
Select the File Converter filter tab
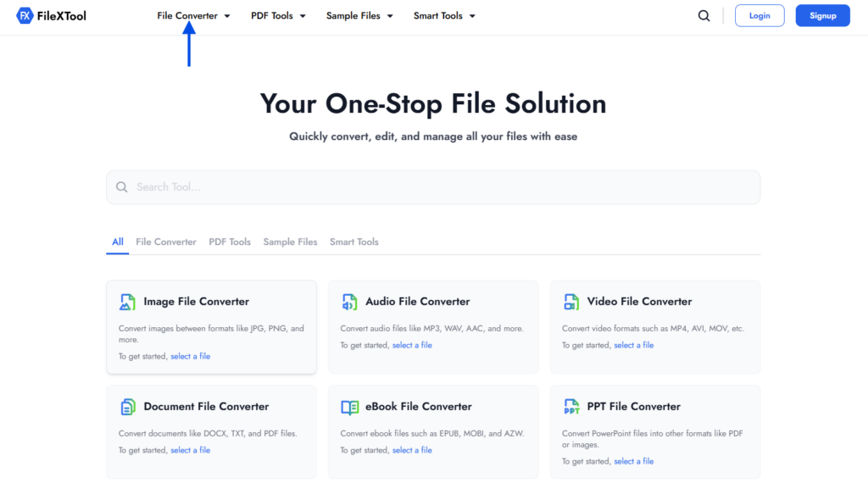[165, 242]
